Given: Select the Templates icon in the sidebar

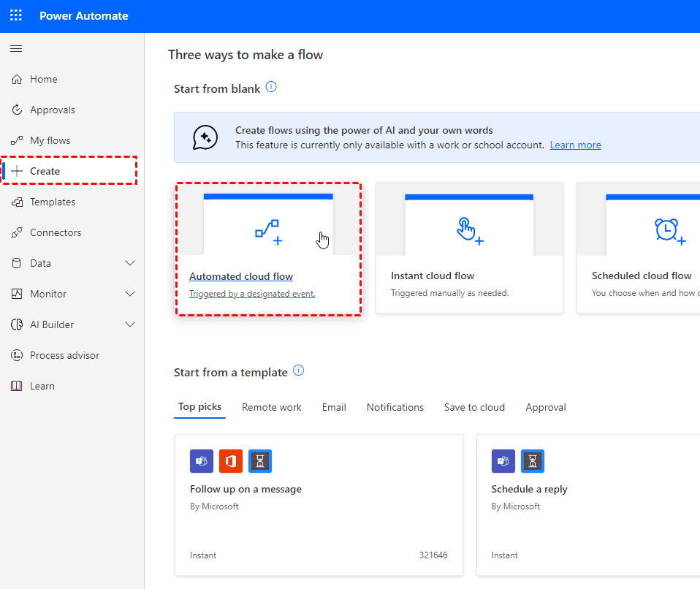Looking at the screenshot, I should coord(16,202).
